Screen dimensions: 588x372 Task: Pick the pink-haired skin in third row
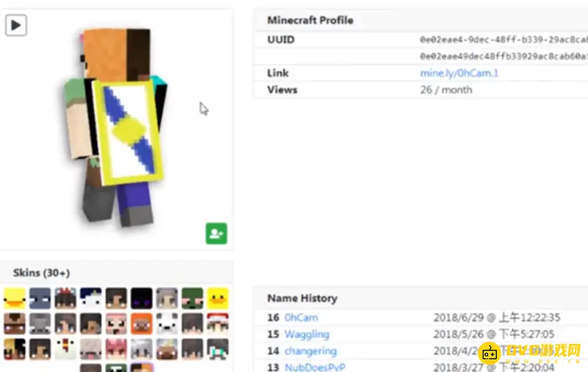click(116, 348)
